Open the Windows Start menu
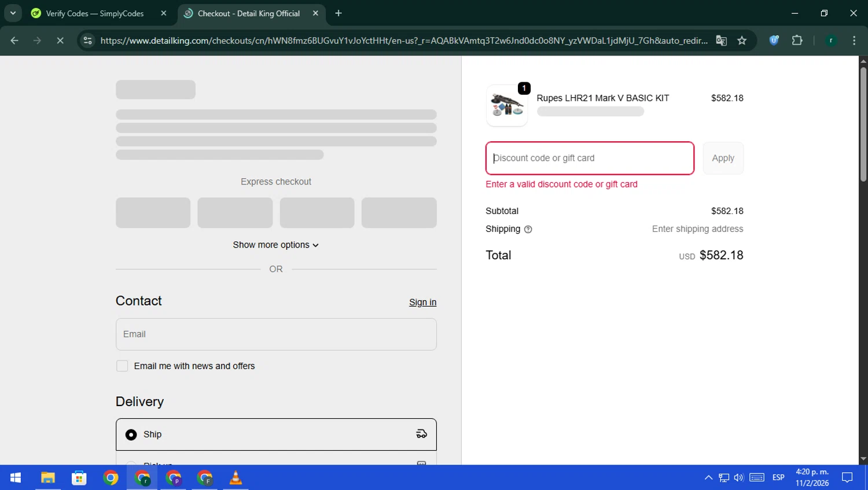The width and height of the screenshot is (868, 490). pyautogui.click(x=16, y=478)
